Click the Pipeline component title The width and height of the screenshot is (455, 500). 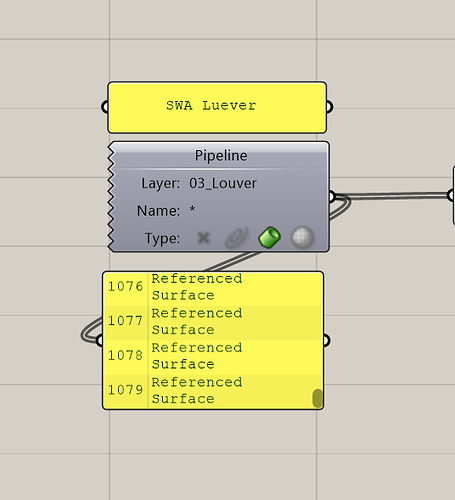click(221, 156)
